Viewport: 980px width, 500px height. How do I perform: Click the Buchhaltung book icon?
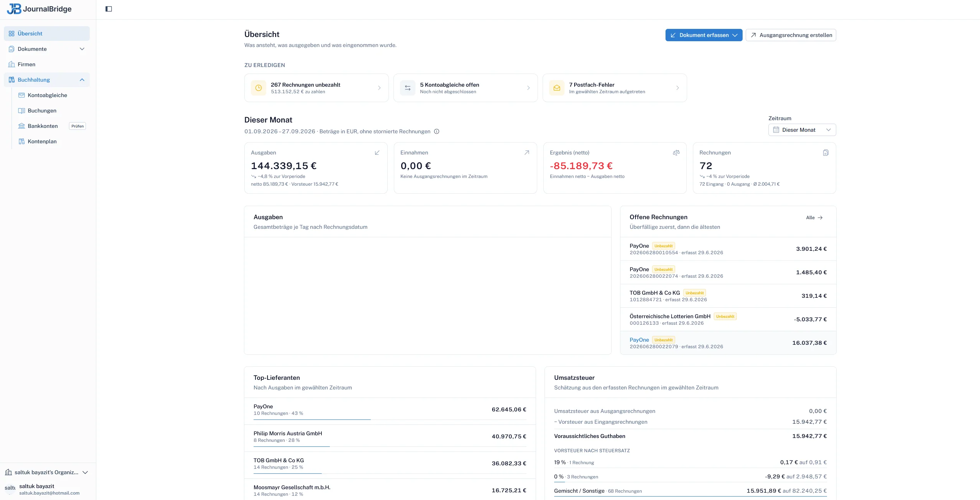click(12, 80)
